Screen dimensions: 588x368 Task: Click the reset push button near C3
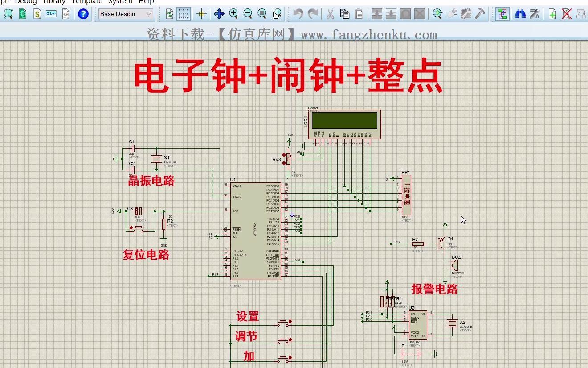pos(137,228)
